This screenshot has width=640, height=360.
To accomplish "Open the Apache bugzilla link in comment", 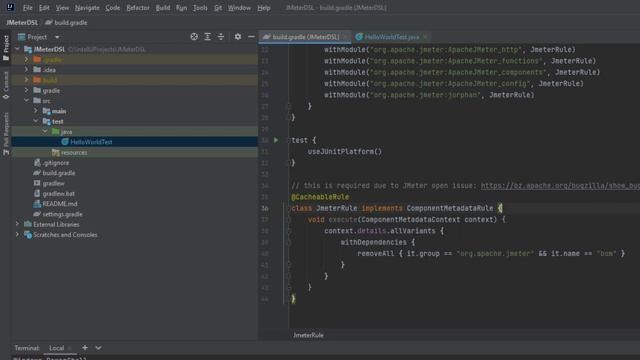I will [x=560, y=186].
